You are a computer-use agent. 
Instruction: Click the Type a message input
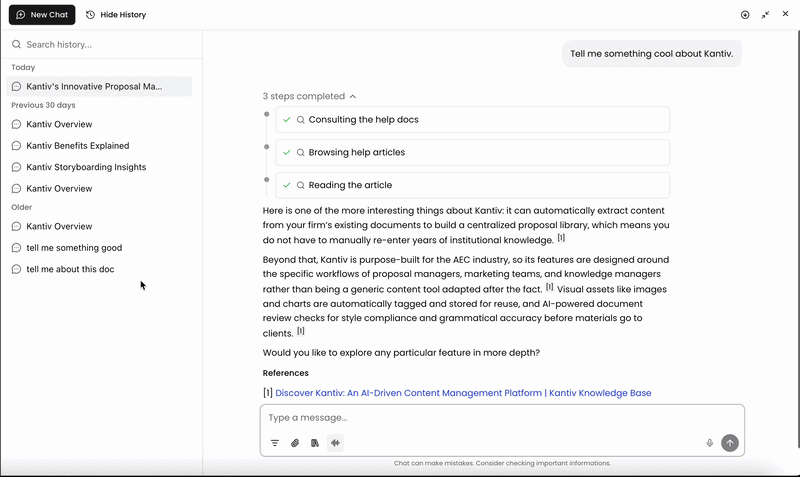pyautogui.click(x=502, y=418)
